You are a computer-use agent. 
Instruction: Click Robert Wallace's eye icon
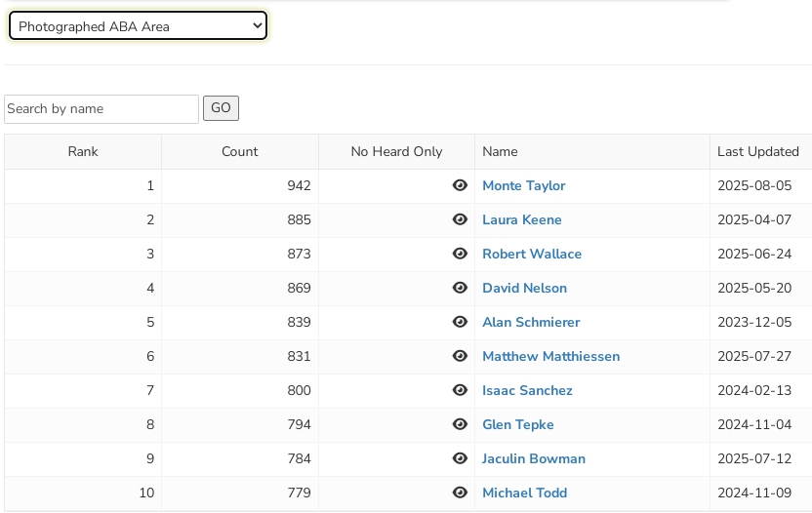460,254
